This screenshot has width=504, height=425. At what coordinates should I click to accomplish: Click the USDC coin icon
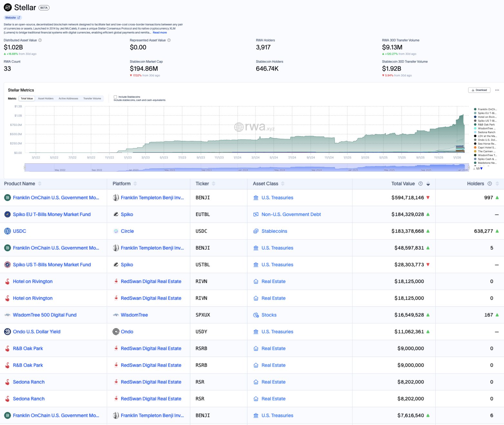coord(7,231)
